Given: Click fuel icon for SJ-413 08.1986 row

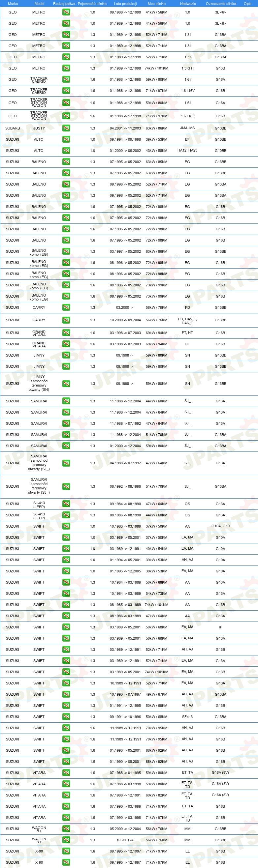Looking at the screenshot, I should coord(66,515).
